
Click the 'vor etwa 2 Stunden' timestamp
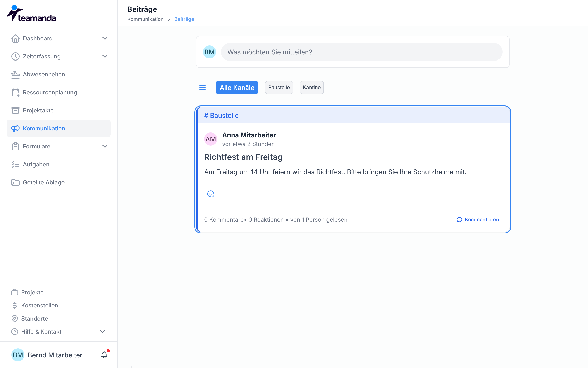[x=248, y=144]
